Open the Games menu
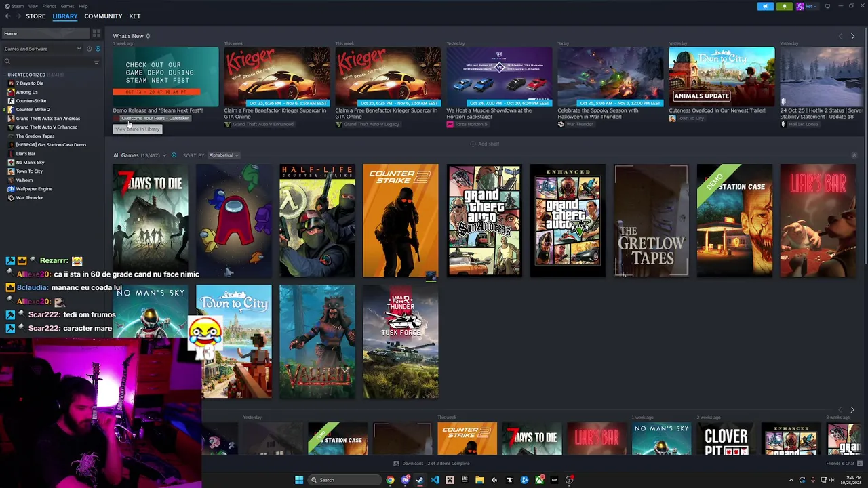 click(68, 6)
